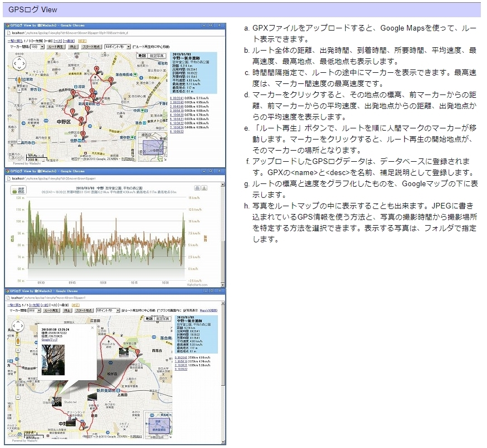Click [←先頭] link in bottom window

pos(34,305)
